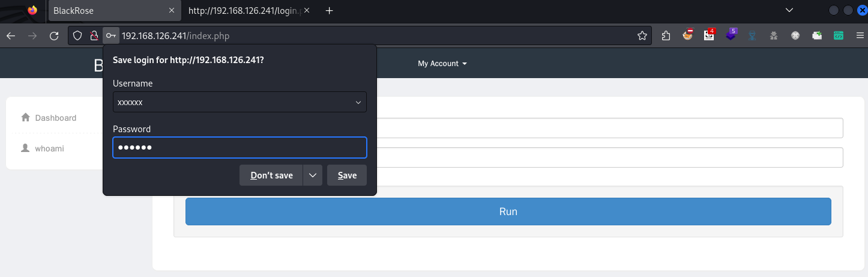Close the BlackRose tab
Image resolution: width=868 pixels, height=277 pixels.
(x=172, y=11)
